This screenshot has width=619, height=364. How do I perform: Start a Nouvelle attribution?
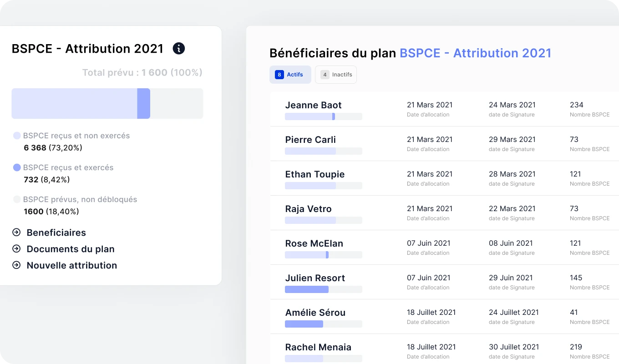point(72,265)
